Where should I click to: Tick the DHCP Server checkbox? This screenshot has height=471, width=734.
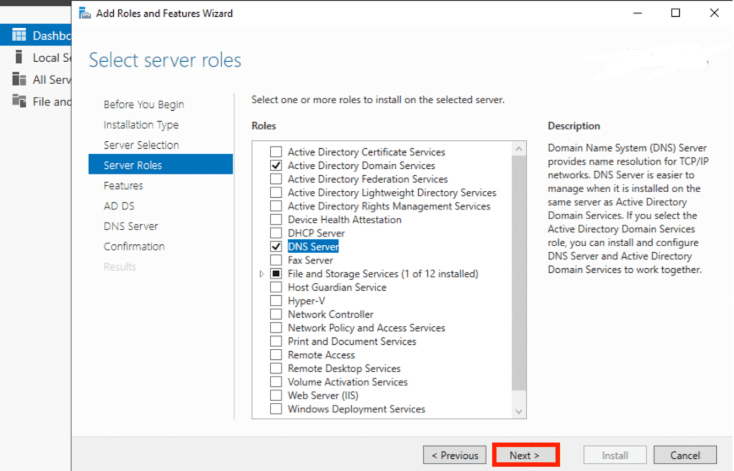click(x=276, y=233)
